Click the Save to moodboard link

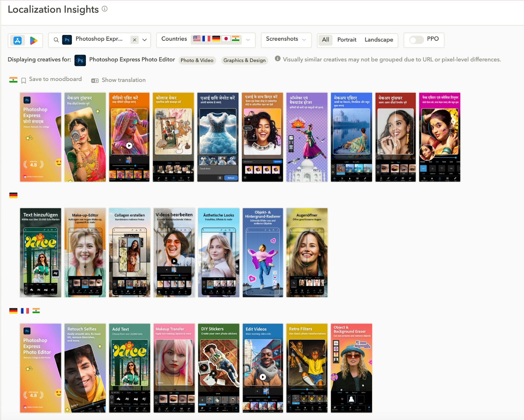tap(55, 79)
